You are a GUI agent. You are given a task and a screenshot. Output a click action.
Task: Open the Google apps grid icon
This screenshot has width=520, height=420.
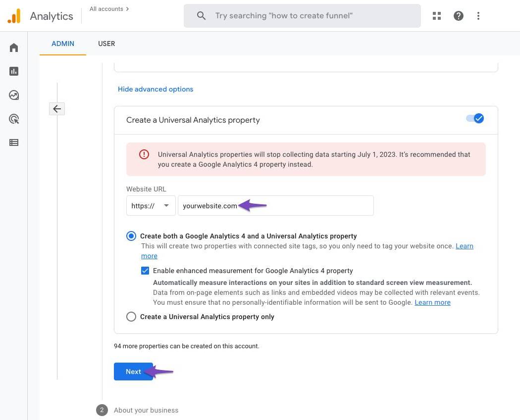436,16
